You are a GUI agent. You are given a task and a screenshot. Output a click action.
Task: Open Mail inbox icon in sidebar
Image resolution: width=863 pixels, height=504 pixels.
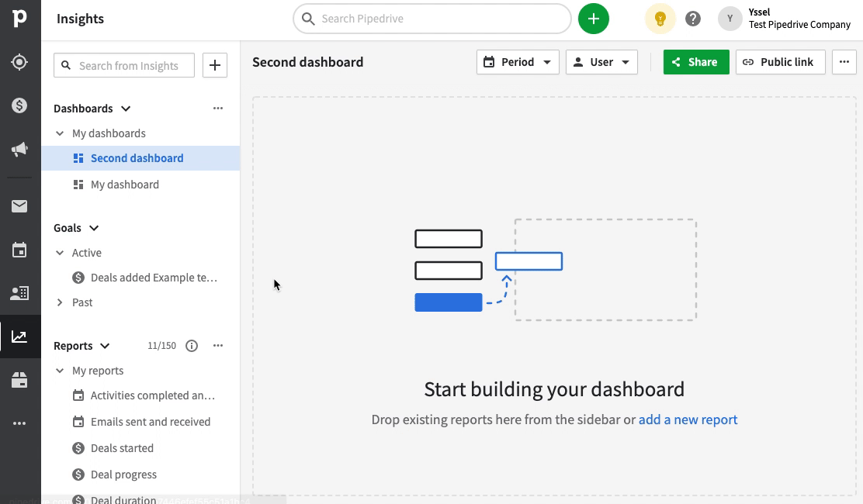(19, 206)
